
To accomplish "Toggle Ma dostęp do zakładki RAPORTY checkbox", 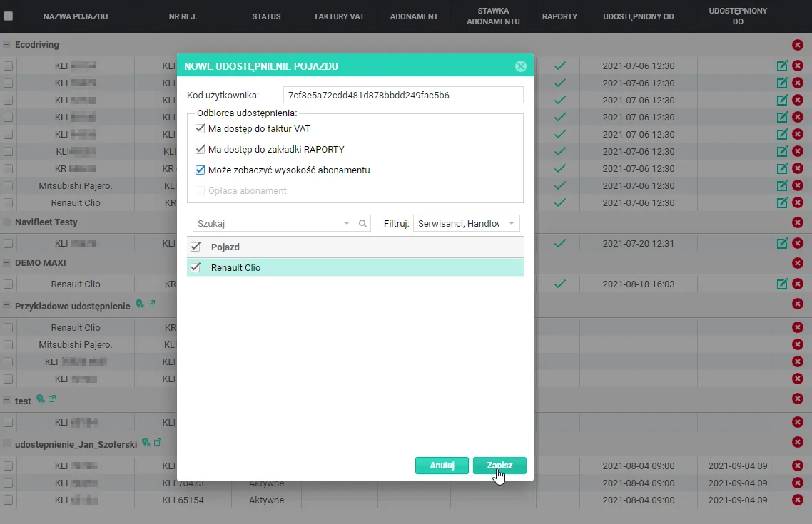I will (x=200, y=149).
